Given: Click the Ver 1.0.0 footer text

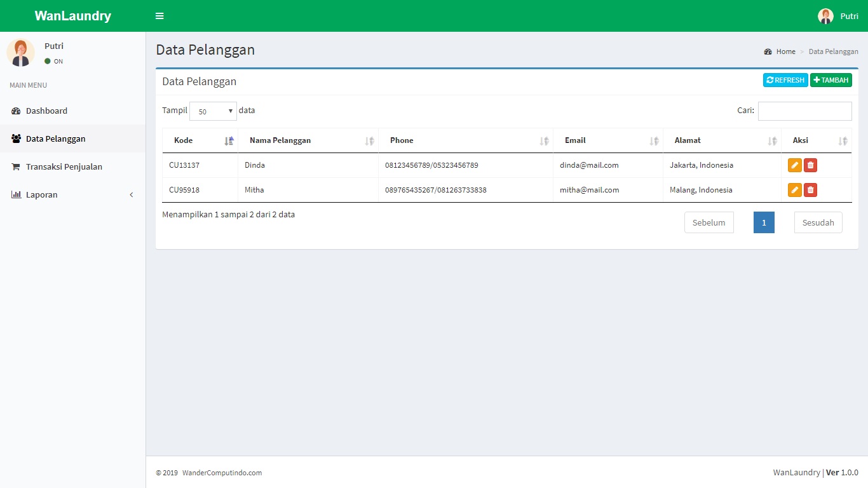Looking at the screenshot, I should pos(842,473).
